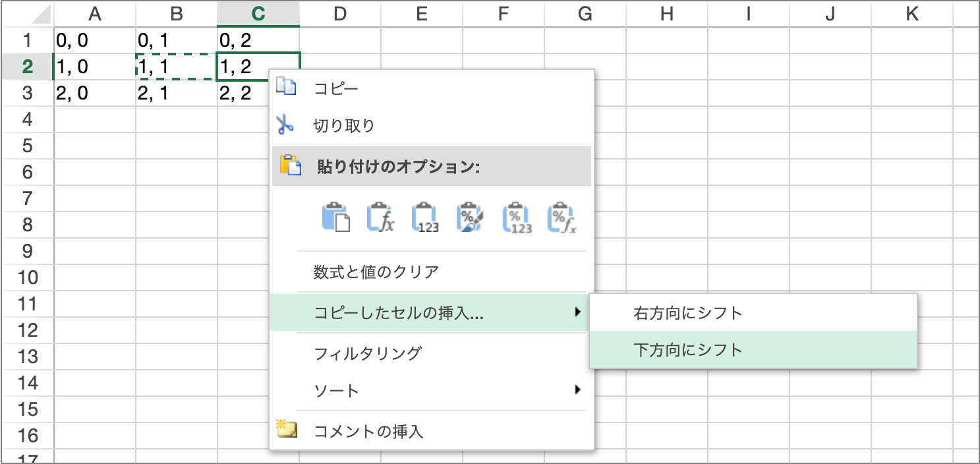Click cell containing "0, 0"

(x=95, y=40)
